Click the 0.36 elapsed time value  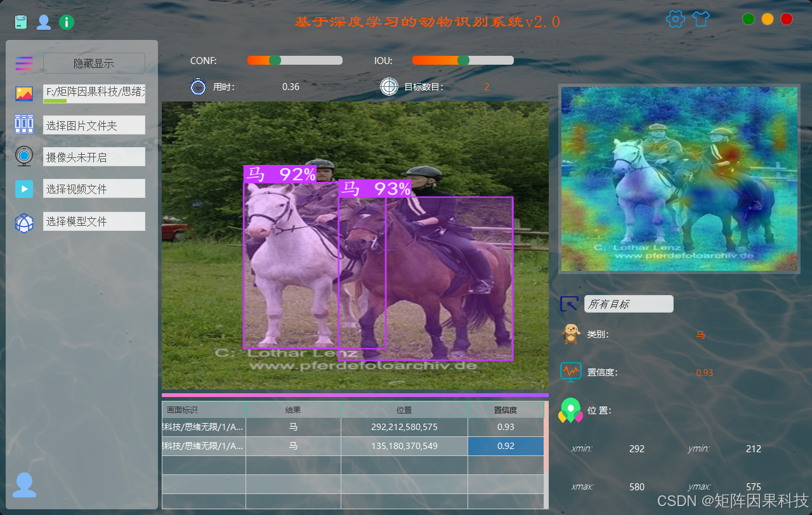click(x=291, y=87)
